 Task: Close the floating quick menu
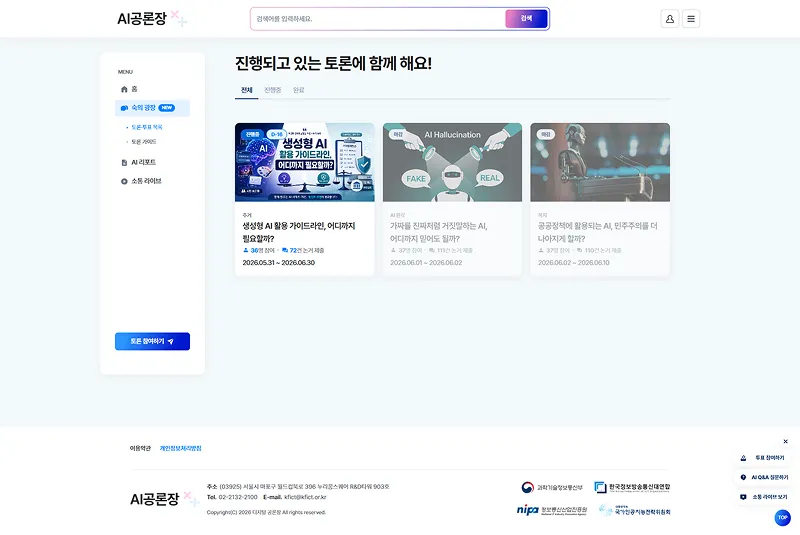[785, 442]
